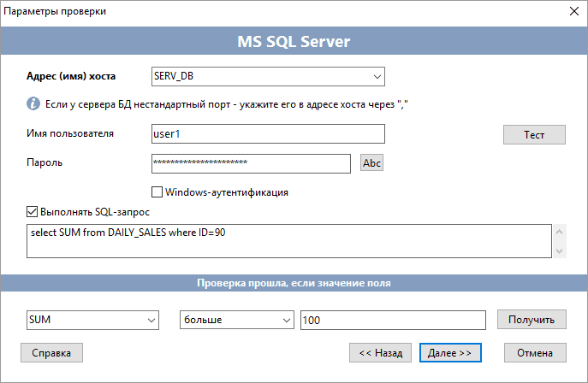Image resolution: width=588 pixels, height=383 pixels.
Task: Expand the host address SERV_DB dropdown
Action: (x=377, y=77)
